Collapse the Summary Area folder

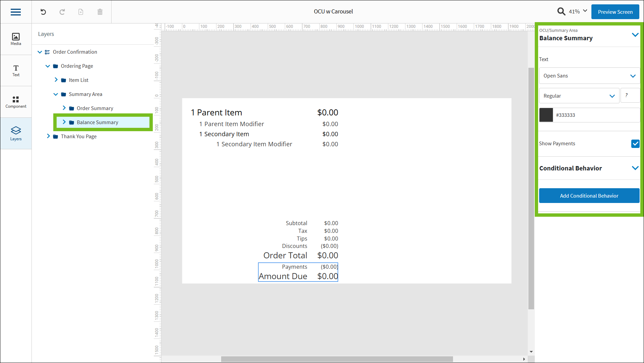(x=56, y=94)
